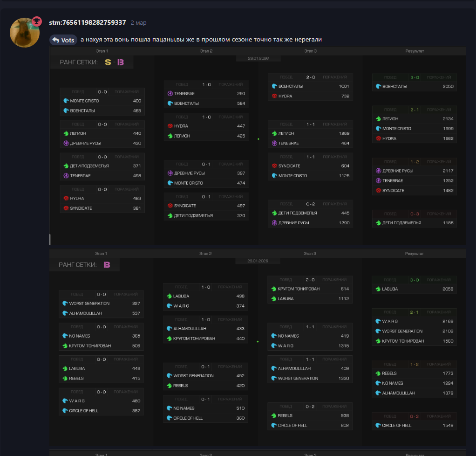Image resolution: width=476 pixels, height=456 pixels.
Task: Click the ЛЕГИОН team name in the 2-1 result
Action: [x=390, y=119]
